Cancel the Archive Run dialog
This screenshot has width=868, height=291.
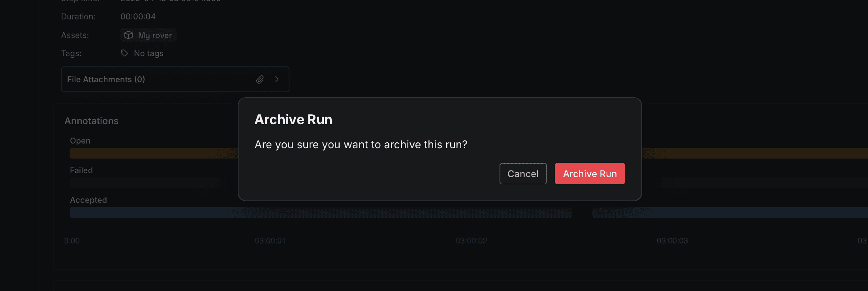tap(523, 174)
